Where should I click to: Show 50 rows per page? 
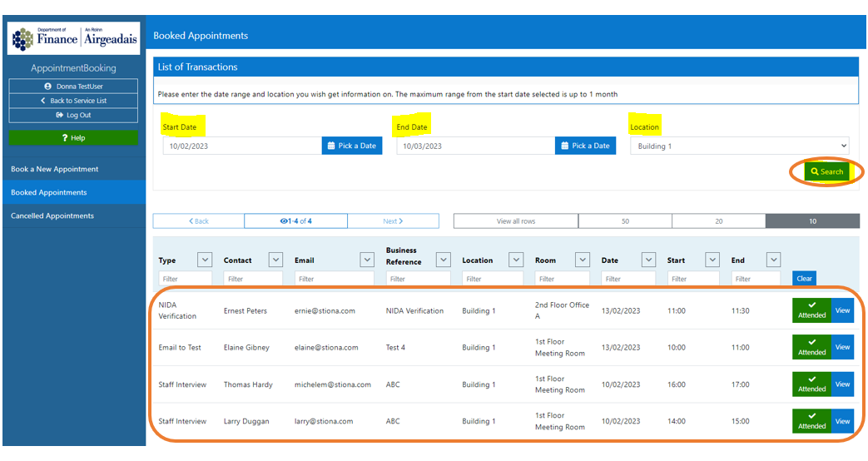click(625, 221)
